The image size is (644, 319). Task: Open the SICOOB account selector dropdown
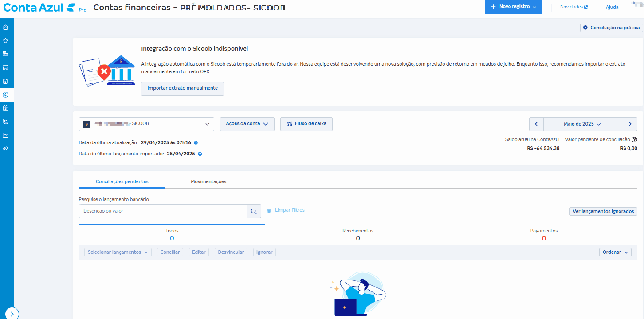pos(146,124)
